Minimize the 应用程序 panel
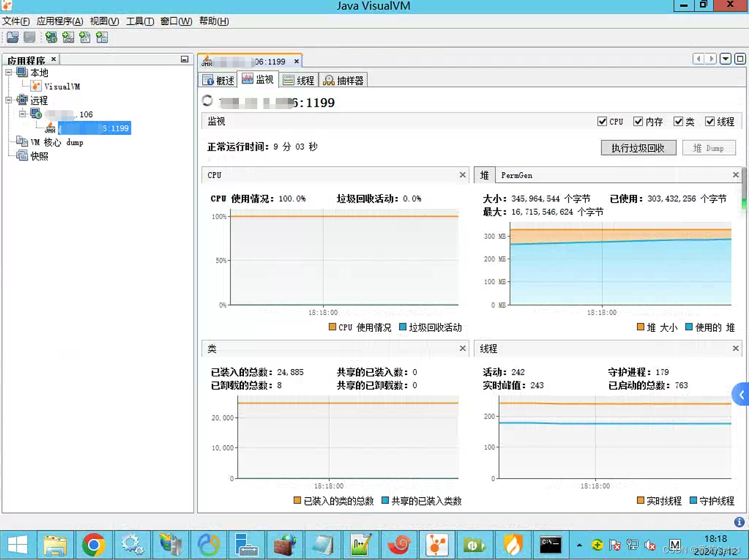 [184, 59]
